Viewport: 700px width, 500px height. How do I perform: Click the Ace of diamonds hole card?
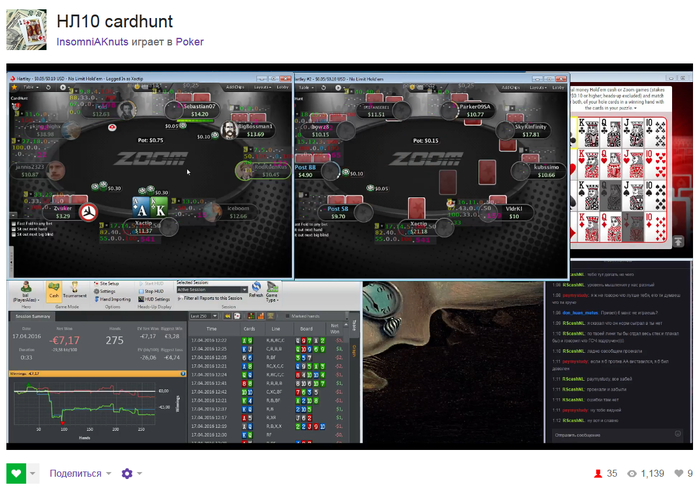pyautogui.click(x=142, y=207)
